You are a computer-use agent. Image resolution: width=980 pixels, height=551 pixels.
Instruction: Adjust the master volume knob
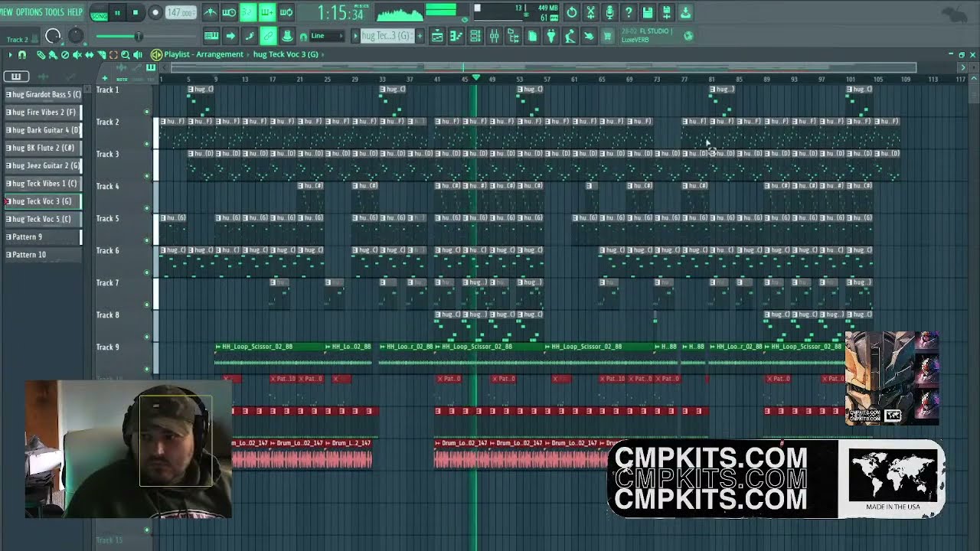coord(53,36)
